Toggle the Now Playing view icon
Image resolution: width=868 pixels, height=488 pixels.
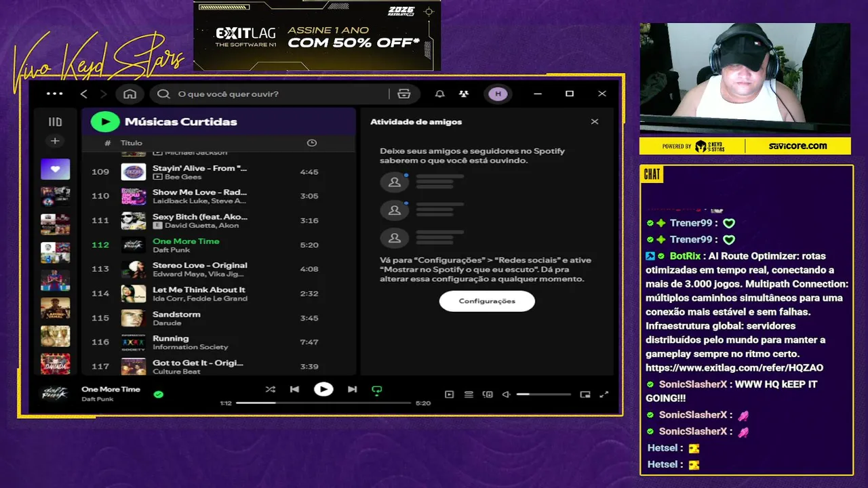pos(449,394)
